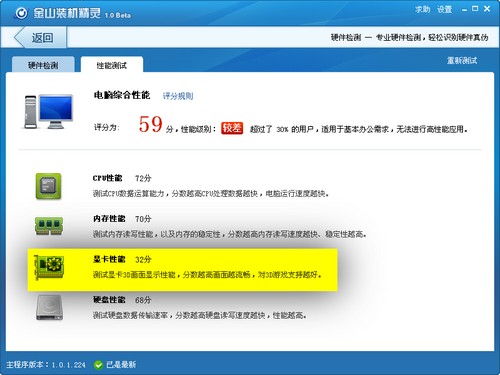The width and height of the screenshot is (500, 375).
Task: Select the 性能测试 tab
Action: click(112, 65)
